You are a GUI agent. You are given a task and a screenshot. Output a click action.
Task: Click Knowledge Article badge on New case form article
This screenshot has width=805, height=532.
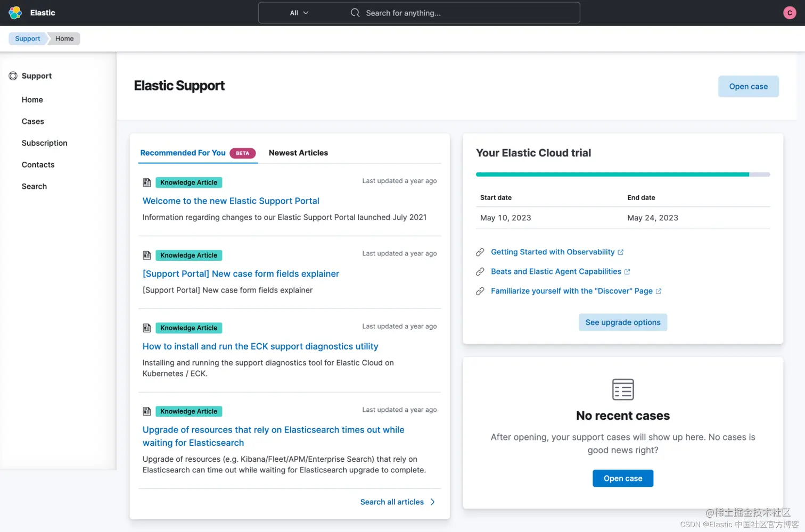point(188,255)
